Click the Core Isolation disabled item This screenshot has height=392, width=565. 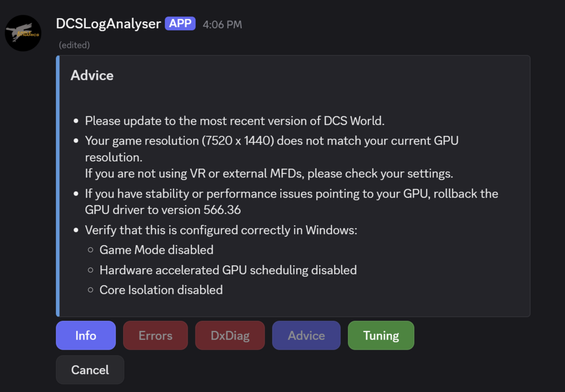161,290
